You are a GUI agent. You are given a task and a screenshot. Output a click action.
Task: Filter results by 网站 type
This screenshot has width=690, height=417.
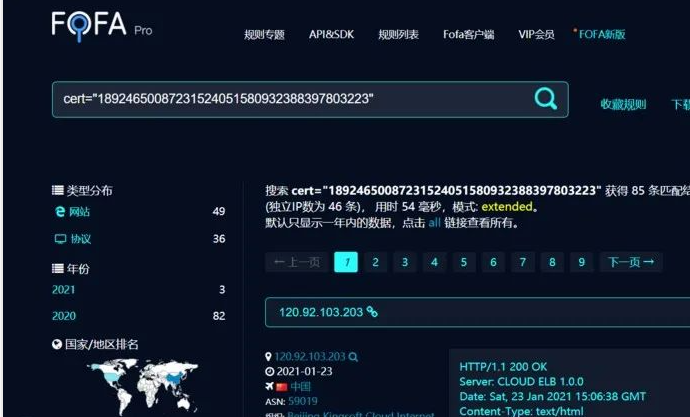click(x=79, y=212)
